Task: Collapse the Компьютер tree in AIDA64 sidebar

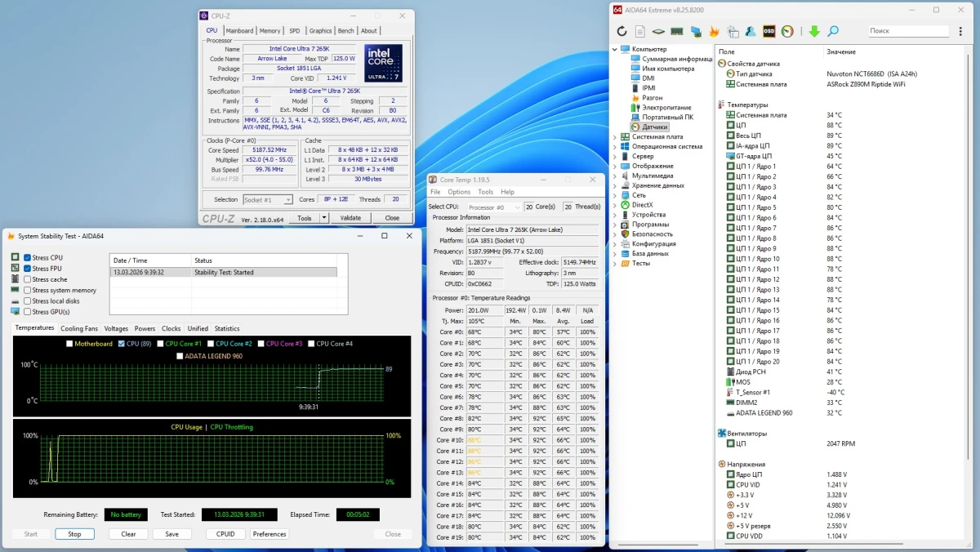Action: [615, 48]
